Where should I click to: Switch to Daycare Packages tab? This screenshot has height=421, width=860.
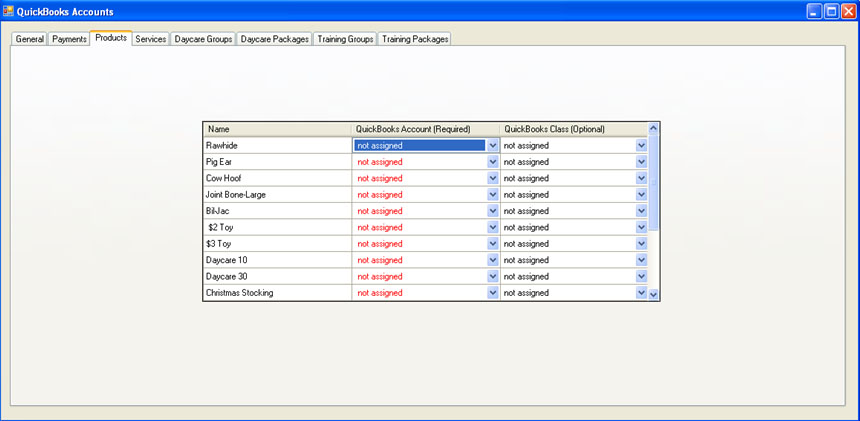coord(275,39)
